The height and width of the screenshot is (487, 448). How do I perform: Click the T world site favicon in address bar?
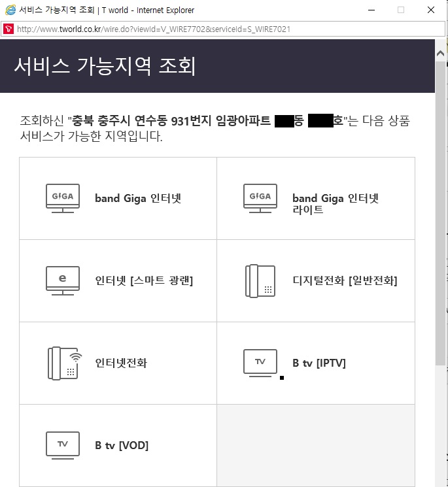tap(9, 29)
